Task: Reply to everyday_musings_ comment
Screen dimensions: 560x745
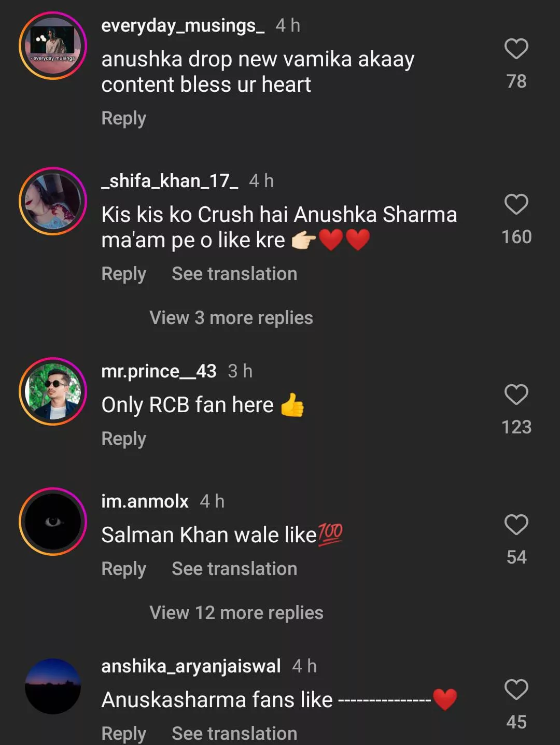Action: click(123, 118)
